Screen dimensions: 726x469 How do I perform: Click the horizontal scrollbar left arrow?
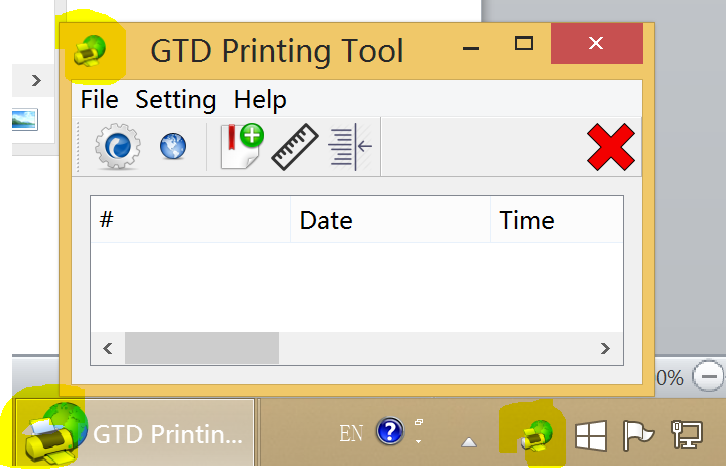click(x=108, y=348)
